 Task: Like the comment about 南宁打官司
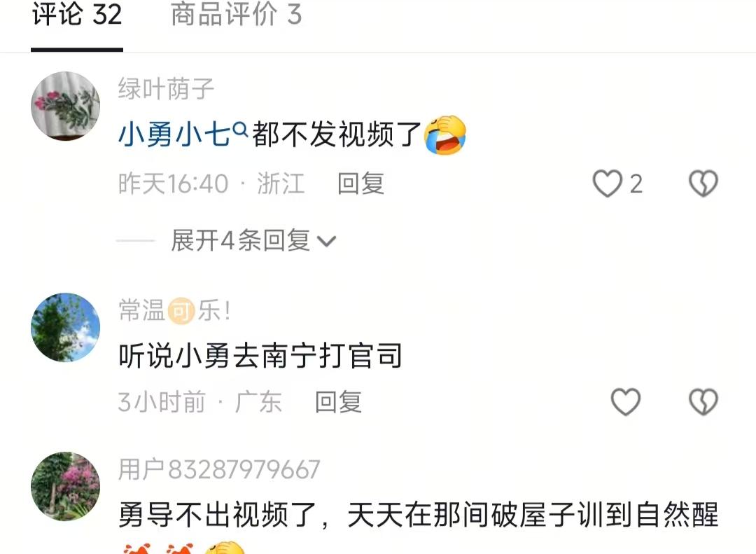(x=625, y=401)
